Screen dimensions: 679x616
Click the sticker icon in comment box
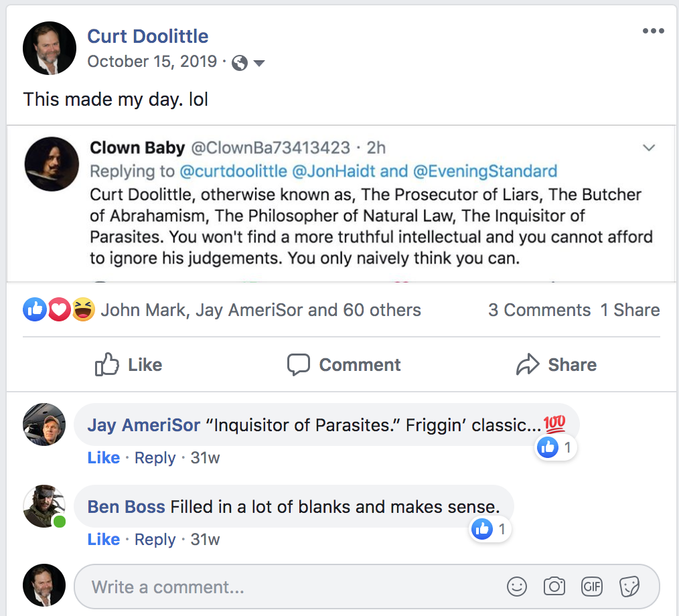pos(629,587)
